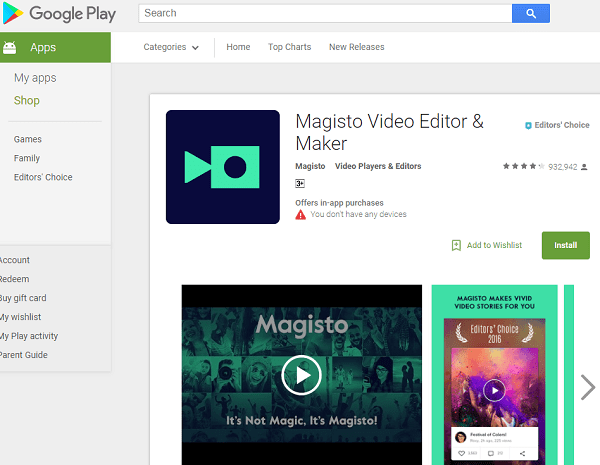
Task: Click the comment icon in screenshot card
Action: pos(491,454)
